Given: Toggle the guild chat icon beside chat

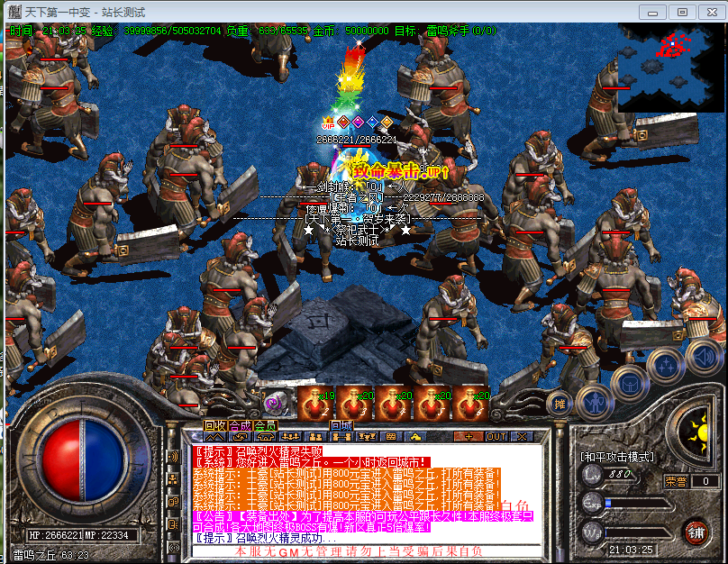Looking at the screenshot, I should tap(173, 502).
